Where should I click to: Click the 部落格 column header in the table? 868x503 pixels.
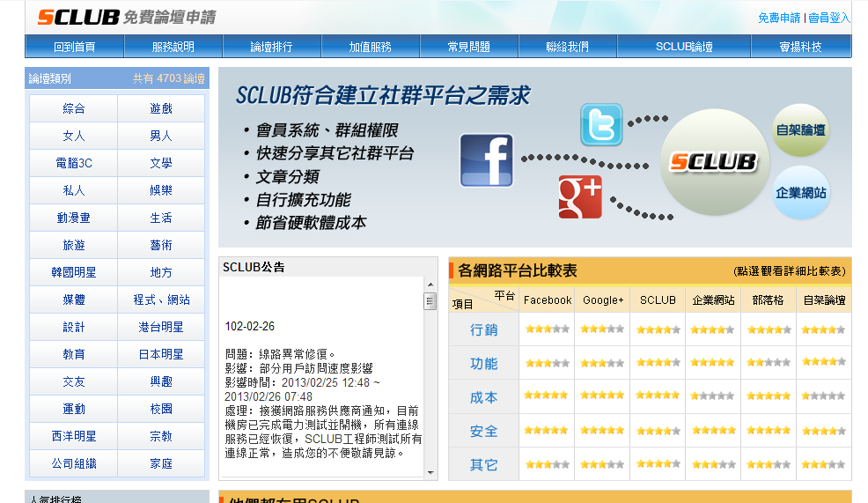(x=769, y=300)
